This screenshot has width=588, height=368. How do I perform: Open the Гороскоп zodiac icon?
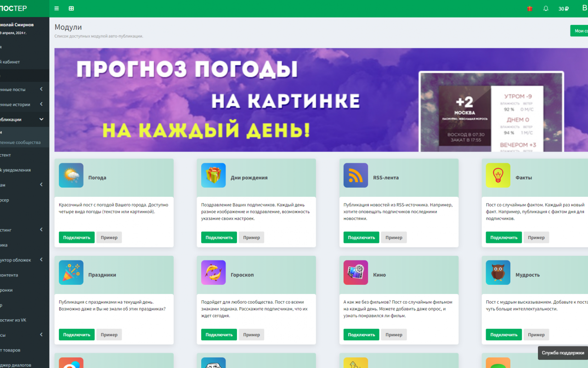pyautogui.click(x=214, y=272)
